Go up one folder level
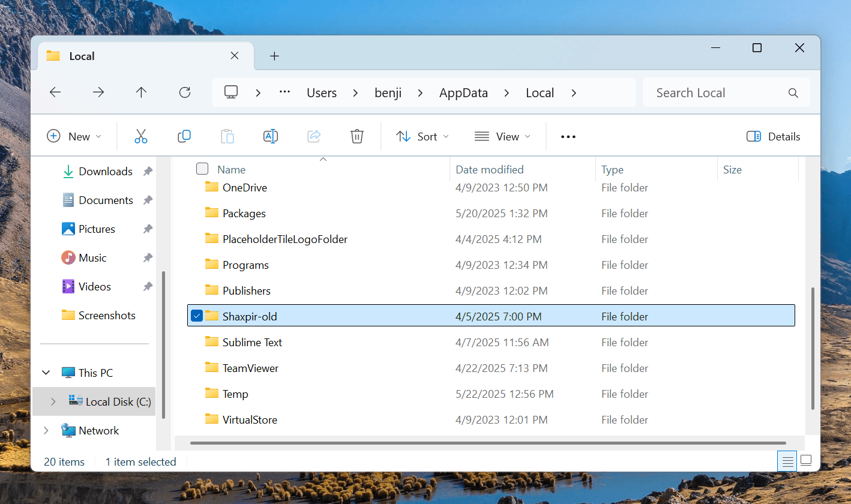Viewport: 851px width, 504px height. [141, 92]
